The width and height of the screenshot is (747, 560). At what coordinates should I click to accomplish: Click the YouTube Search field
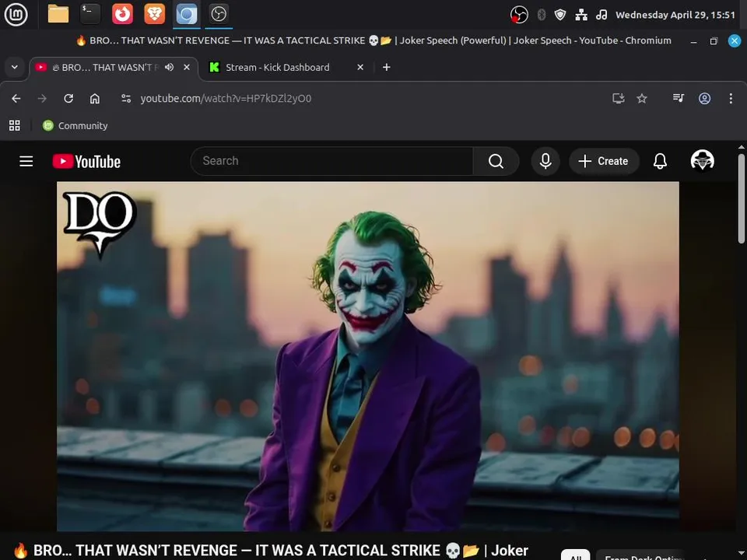[332, 161]
